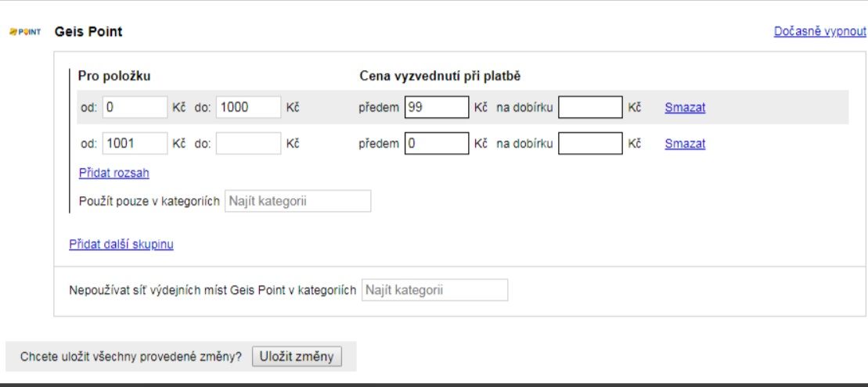
Task: Delete first range via Smazat link
Action: 685,108
